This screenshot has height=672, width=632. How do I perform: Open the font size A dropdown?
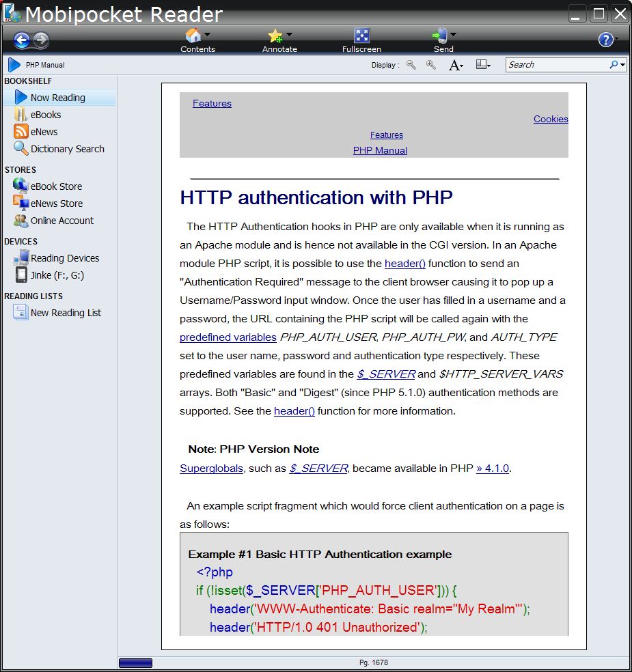pos(456,65)
